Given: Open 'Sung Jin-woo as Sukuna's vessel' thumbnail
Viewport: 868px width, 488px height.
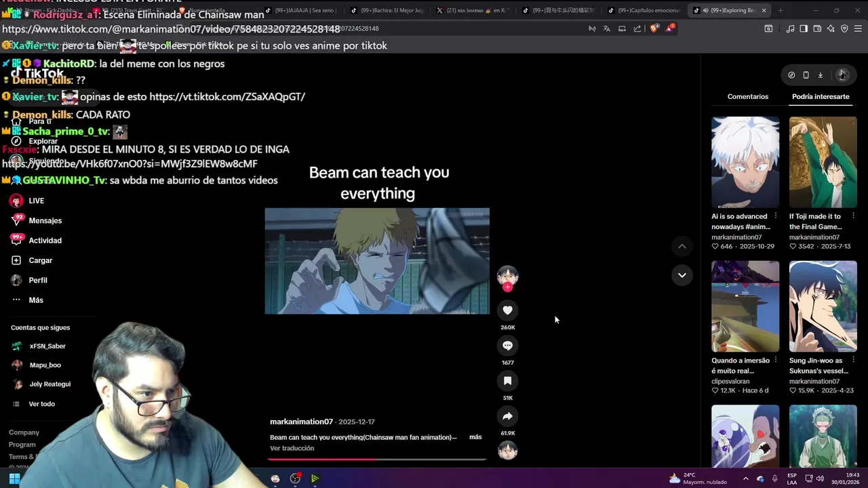Looking at the screenshot, I should click(x=823, y=306).
